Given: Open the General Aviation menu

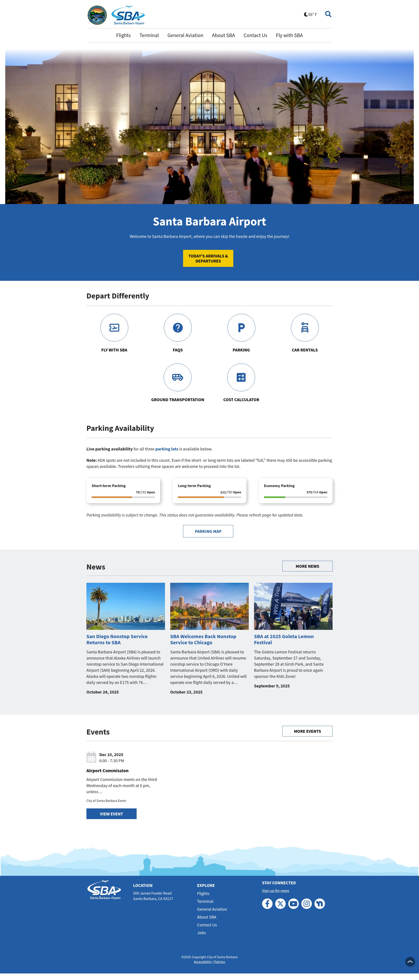Looking at the screenshot, I should coord(185,35).
